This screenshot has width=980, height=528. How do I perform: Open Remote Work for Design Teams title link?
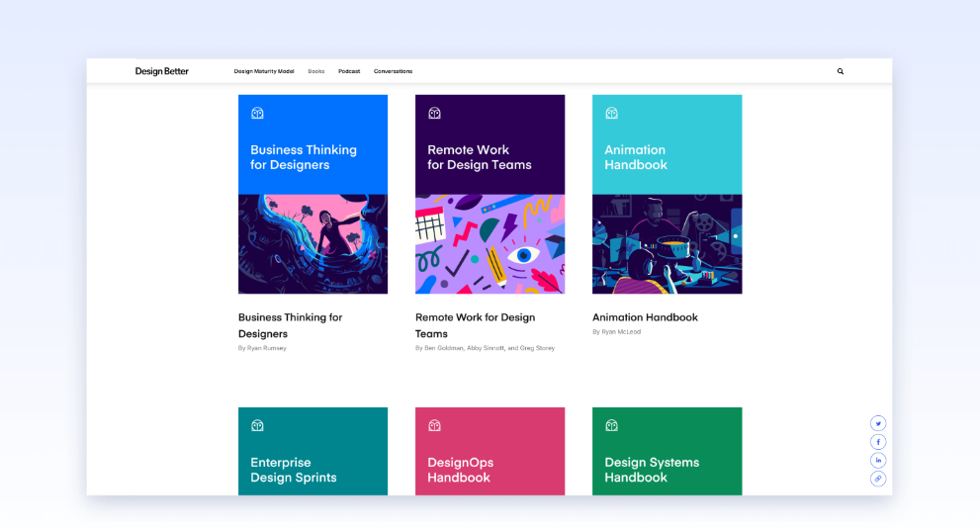(x=475, y=325)
